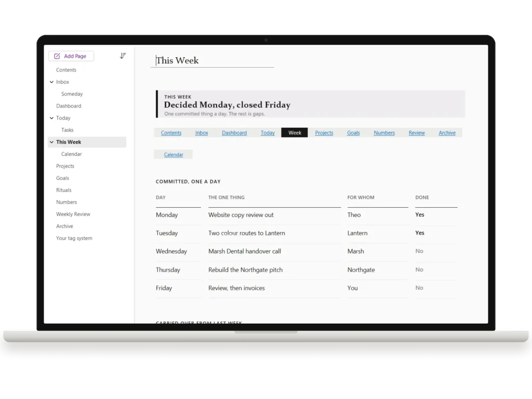
Task: Select the Today page in sidebar
Action: 63,118
